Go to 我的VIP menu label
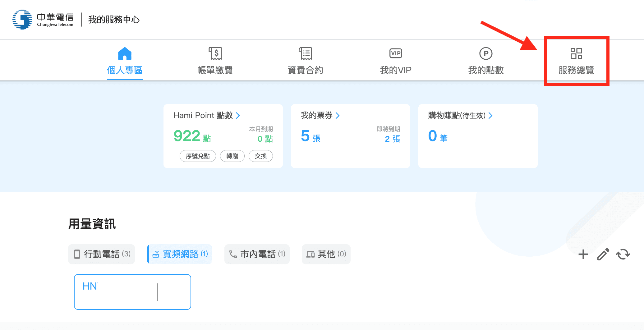 (396, 70)
